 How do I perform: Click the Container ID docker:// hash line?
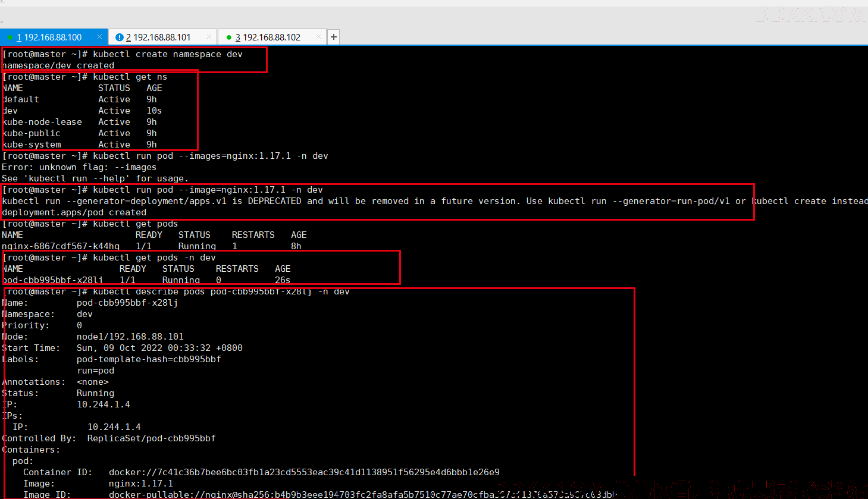pyautogui.click(x=261, y=472)
